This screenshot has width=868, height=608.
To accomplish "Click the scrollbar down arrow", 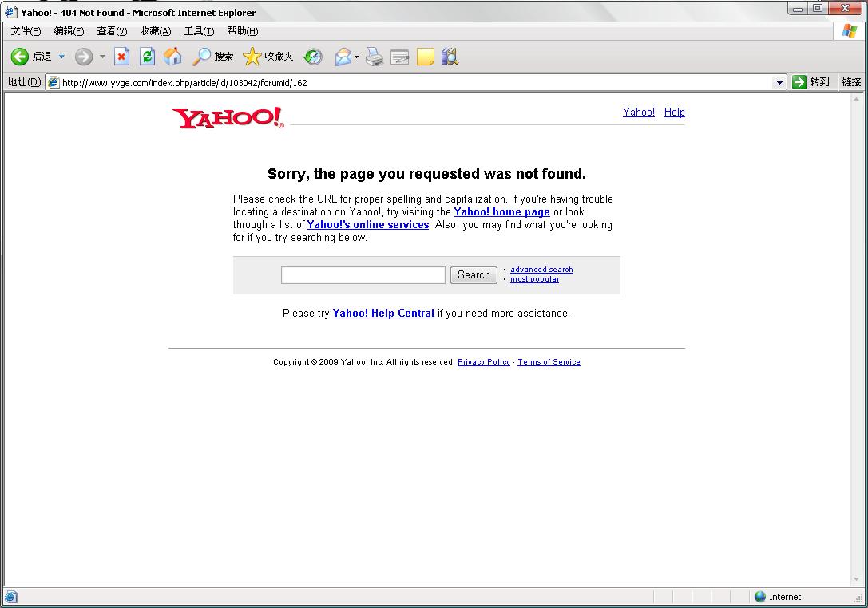I will click(x=856, y=580).
